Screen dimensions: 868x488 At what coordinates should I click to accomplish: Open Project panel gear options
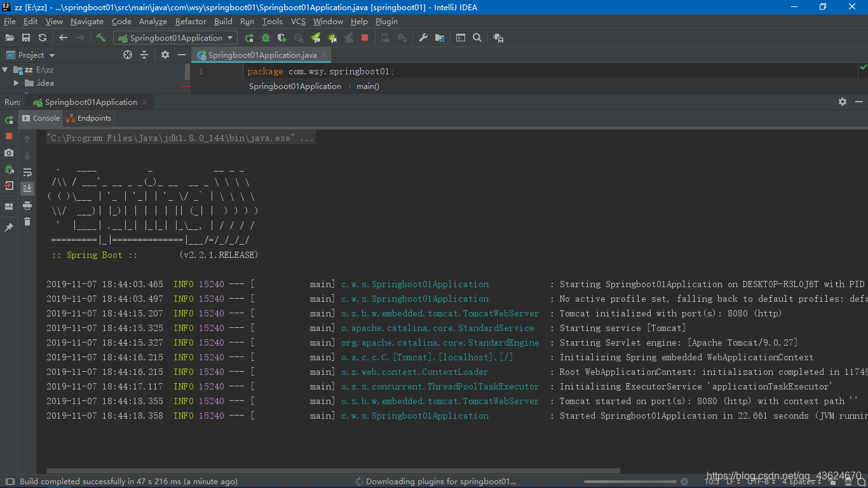(x=165, y=55)
